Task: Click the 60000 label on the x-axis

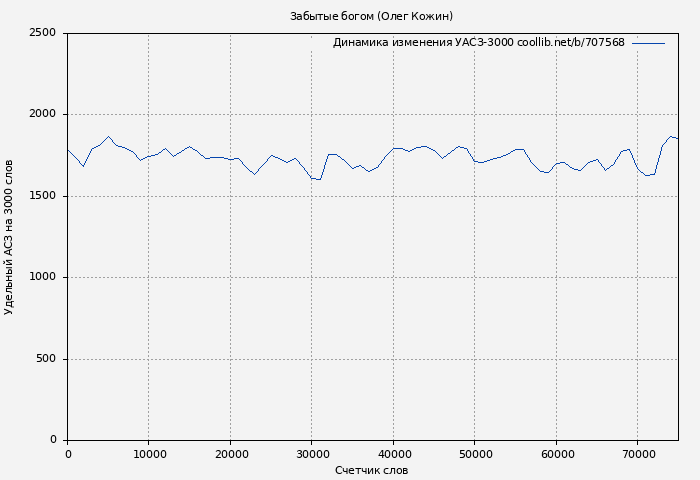Action: pos(557,454)
